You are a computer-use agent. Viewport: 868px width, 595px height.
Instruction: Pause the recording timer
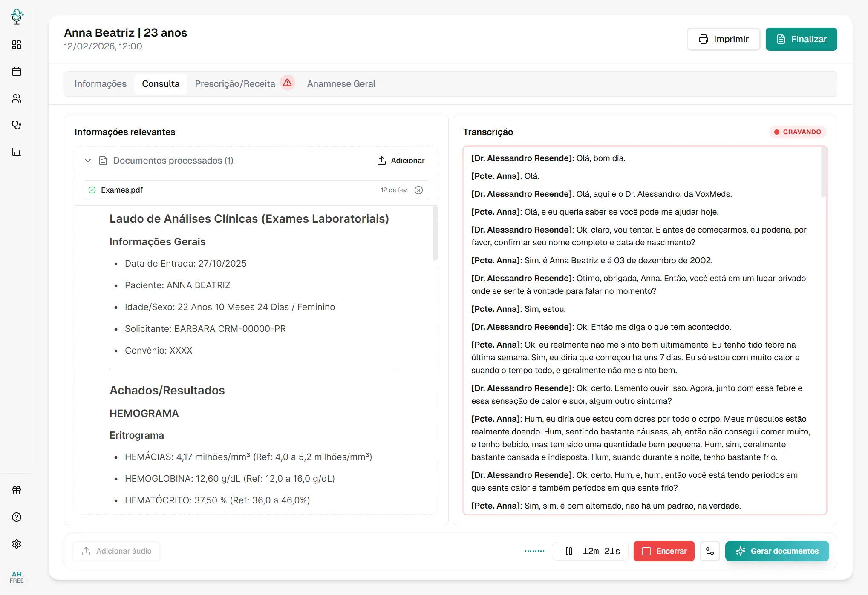tap(569, 551)
